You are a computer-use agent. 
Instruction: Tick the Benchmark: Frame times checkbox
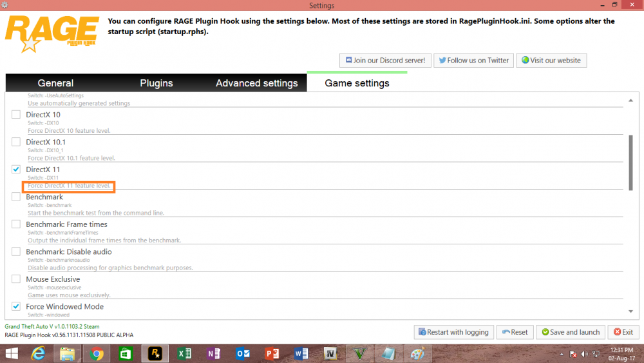16,224
